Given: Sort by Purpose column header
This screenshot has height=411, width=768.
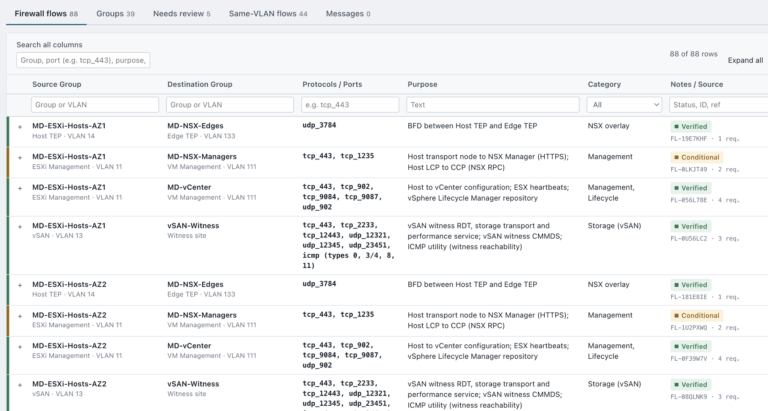Looking at the screenshot, I should [422, 84].
